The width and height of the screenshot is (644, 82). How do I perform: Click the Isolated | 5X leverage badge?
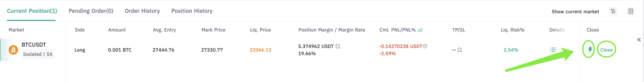point(38,54)
